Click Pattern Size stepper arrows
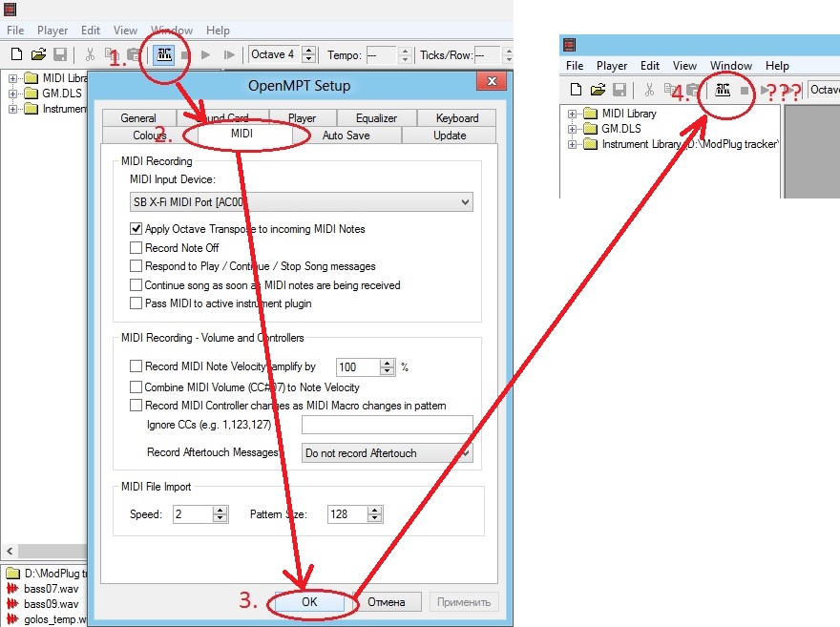 click(x=375, y=514)
